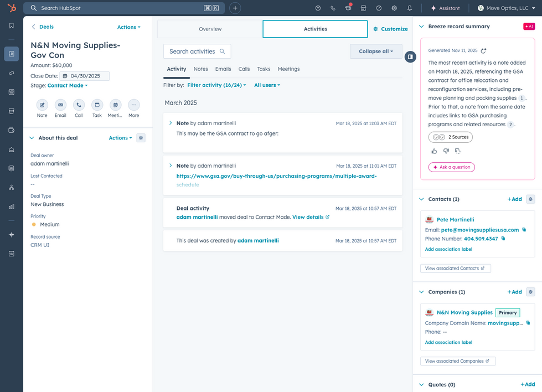Open the calling phone icon in top bar

coord(333,8)
